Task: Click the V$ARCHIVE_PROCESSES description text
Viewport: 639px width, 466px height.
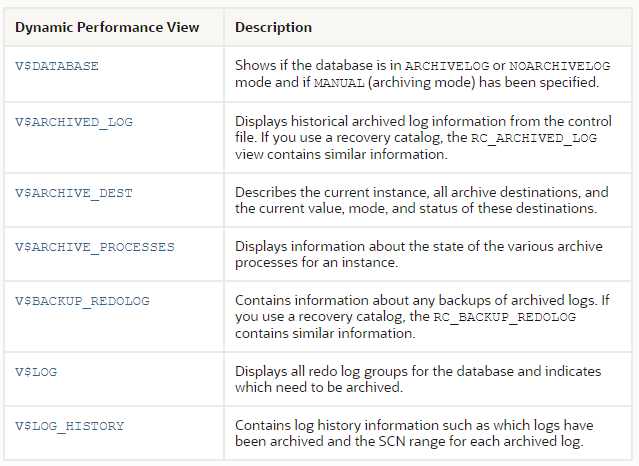Action: [419, 254]
